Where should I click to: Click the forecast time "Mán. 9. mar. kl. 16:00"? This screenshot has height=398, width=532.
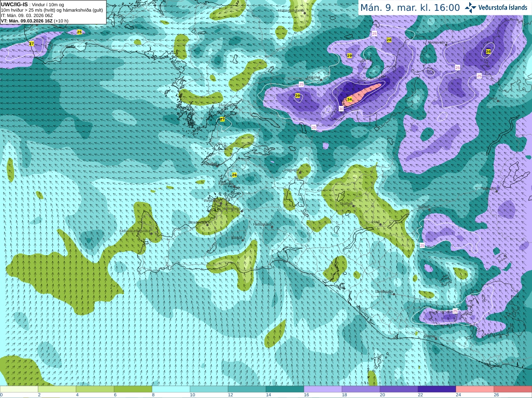[410, 8]
